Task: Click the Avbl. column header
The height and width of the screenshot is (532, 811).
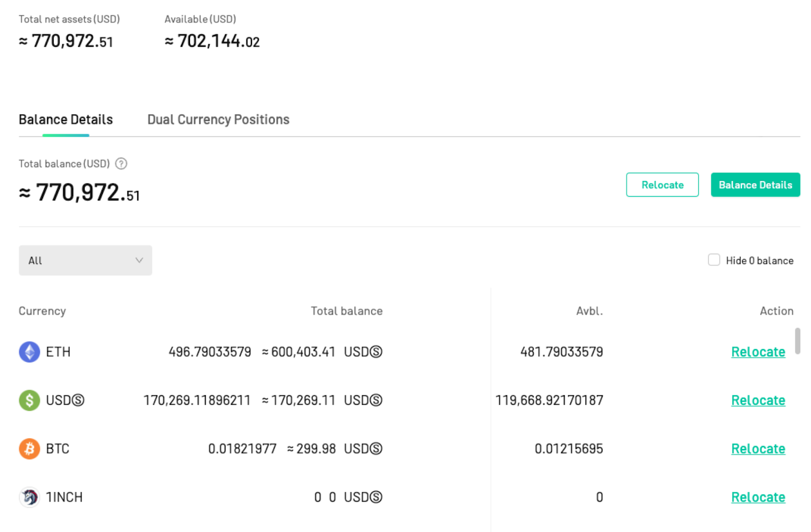Action: click(x=589, y=311)
